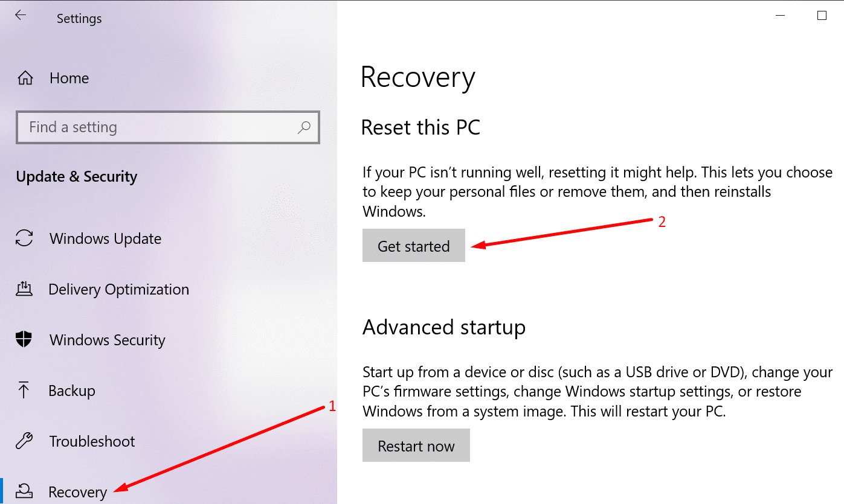This screenshot has height=504, width=844.
Task: Open the Windows Update page
Action: (x=105, y=238)
